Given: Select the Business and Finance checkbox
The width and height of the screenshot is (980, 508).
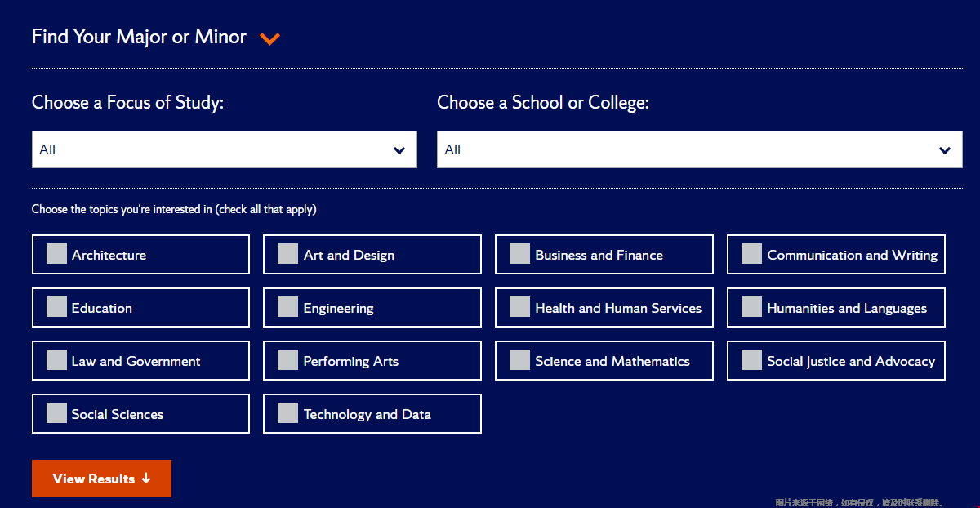Looking at the screenshot, I should pos(519,254).
